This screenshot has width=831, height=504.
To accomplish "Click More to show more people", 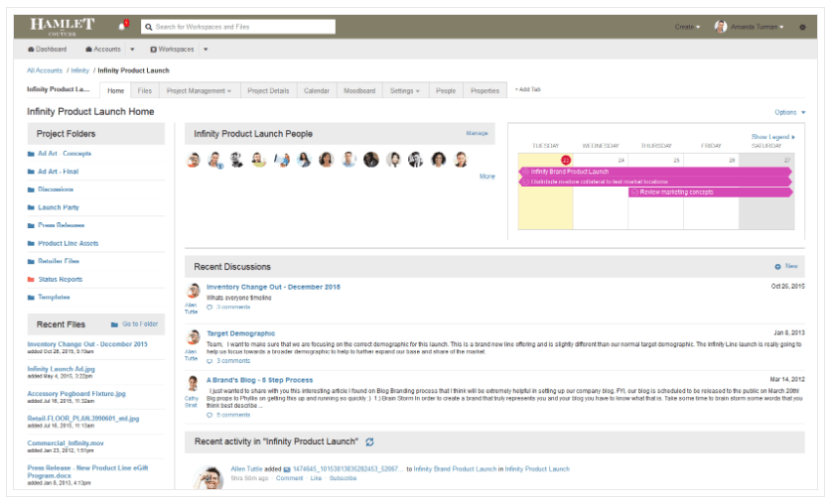I will point(487,177).
